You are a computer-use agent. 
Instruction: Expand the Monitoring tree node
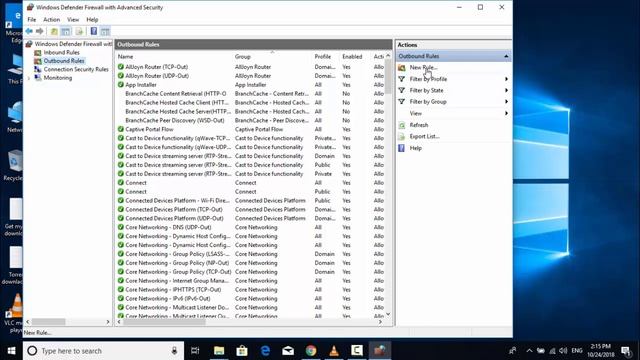(29, 78)
